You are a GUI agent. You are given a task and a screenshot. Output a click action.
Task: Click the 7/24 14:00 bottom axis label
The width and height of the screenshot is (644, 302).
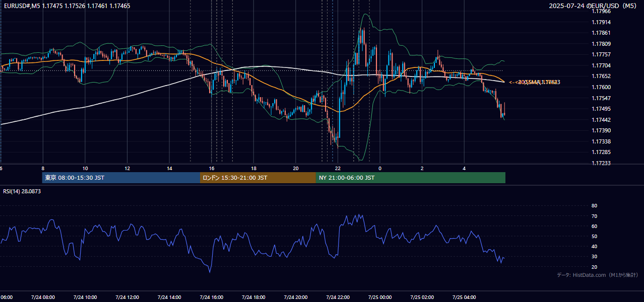coord(169,297)
